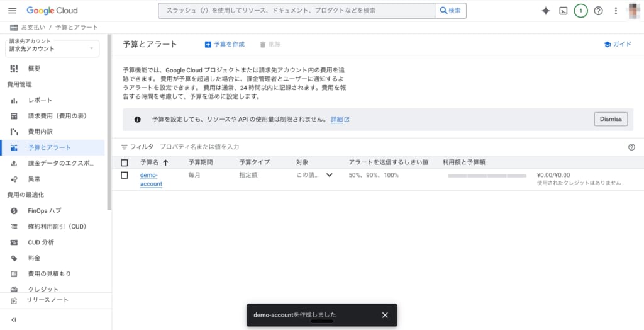Open notifications badge showing 1

click(580, 11)
